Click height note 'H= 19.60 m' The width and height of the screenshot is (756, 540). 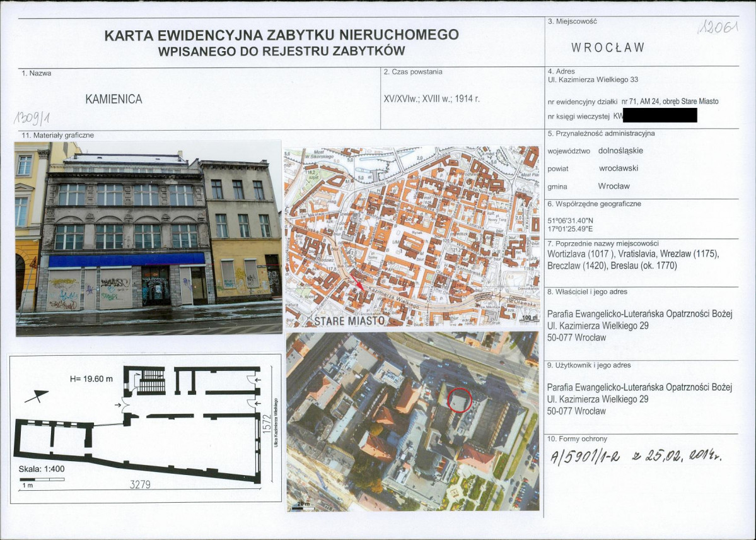click(x=91, y=379)
